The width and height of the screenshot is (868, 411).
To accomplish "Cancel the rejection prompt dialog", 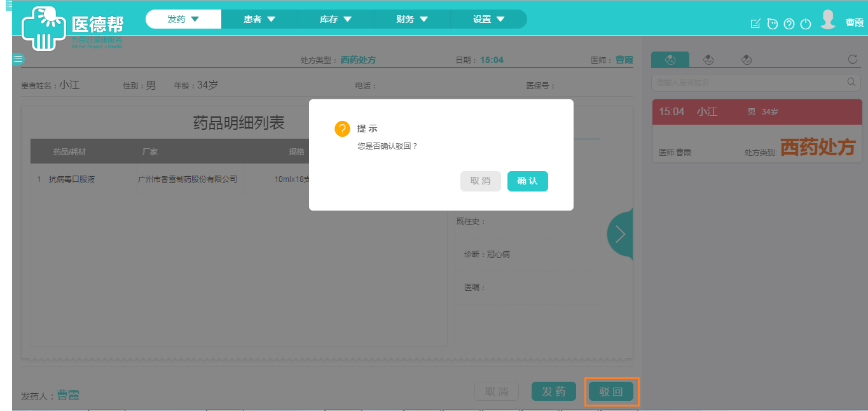I will click(481, 181).
